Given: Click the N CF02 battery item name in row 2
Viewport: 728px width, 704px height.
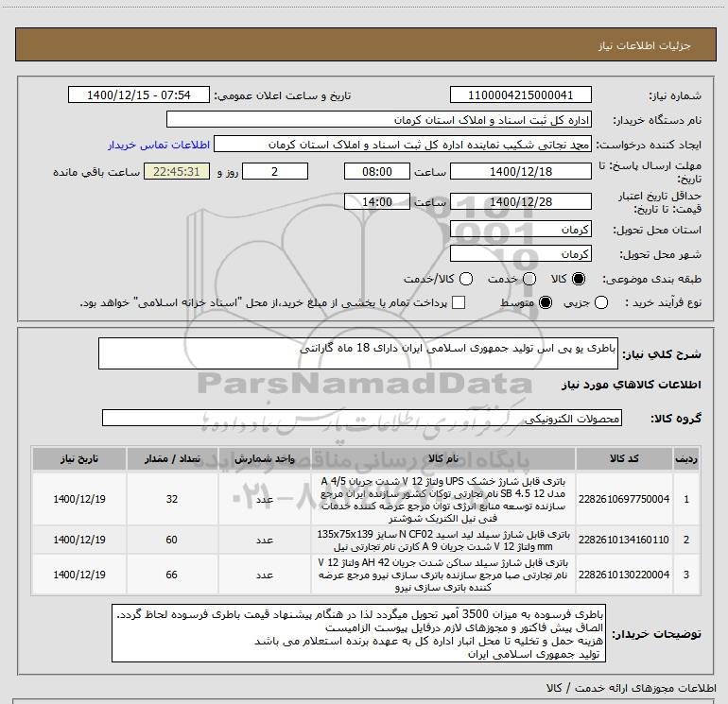Looking at the screenshot, I should 442,540.
